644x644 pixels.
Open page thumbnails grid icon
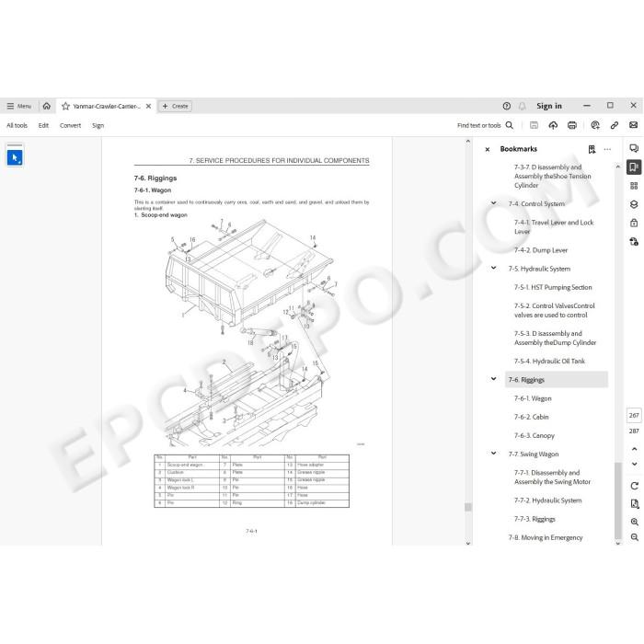[x=634, y=186]
